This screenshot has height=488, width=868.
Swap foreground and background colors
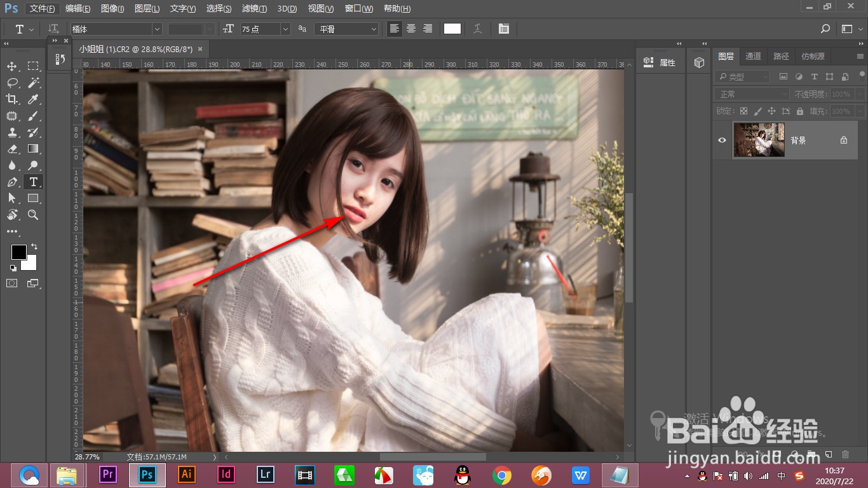(34, 246)
